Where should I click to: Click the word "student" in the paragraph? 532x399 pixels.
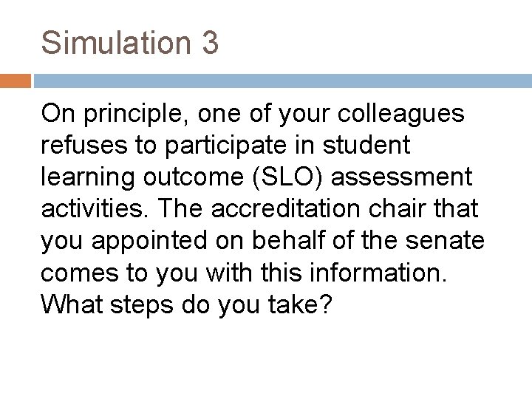(x=366, y=145)
